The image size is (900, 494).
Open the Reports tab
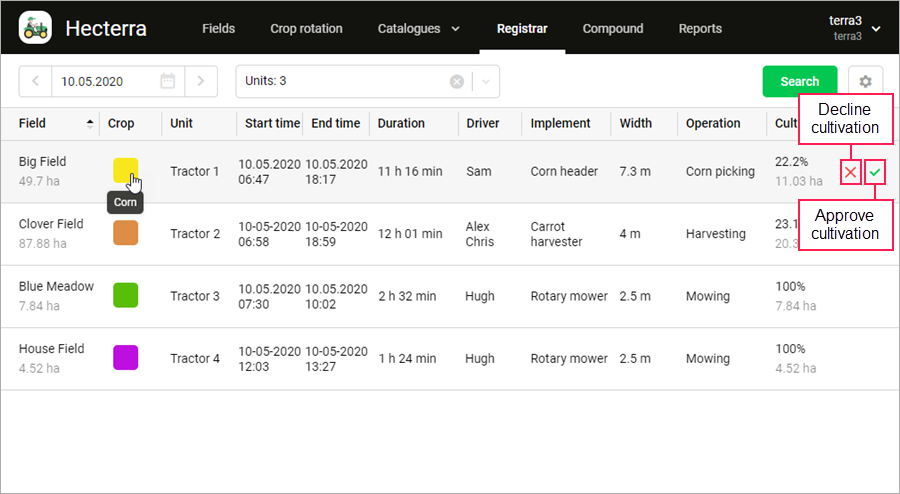click(x=700, y=28)
